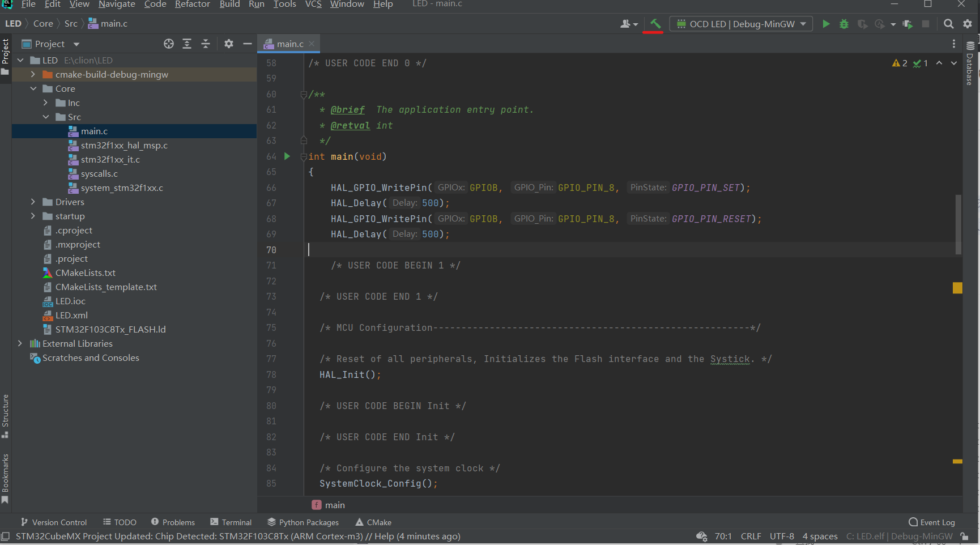Hide the Project tool window

pos(248,44)
